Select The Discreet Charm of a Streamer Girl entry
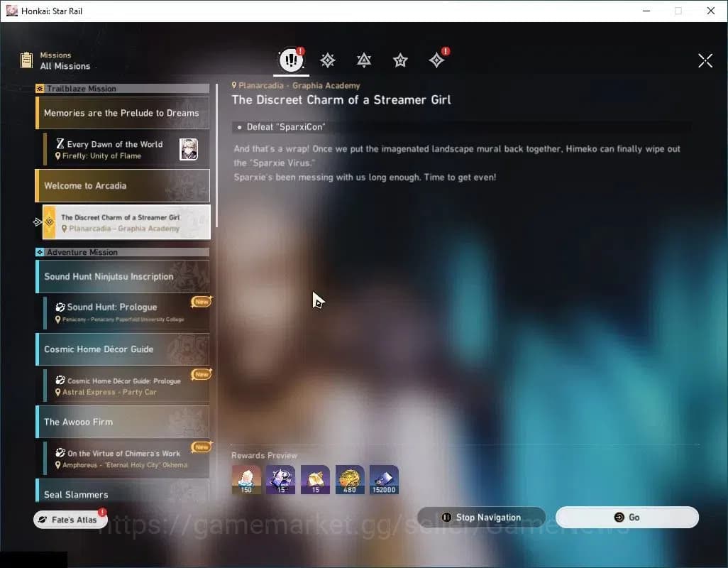Screen dimensions: 728x568 point(126,222)
